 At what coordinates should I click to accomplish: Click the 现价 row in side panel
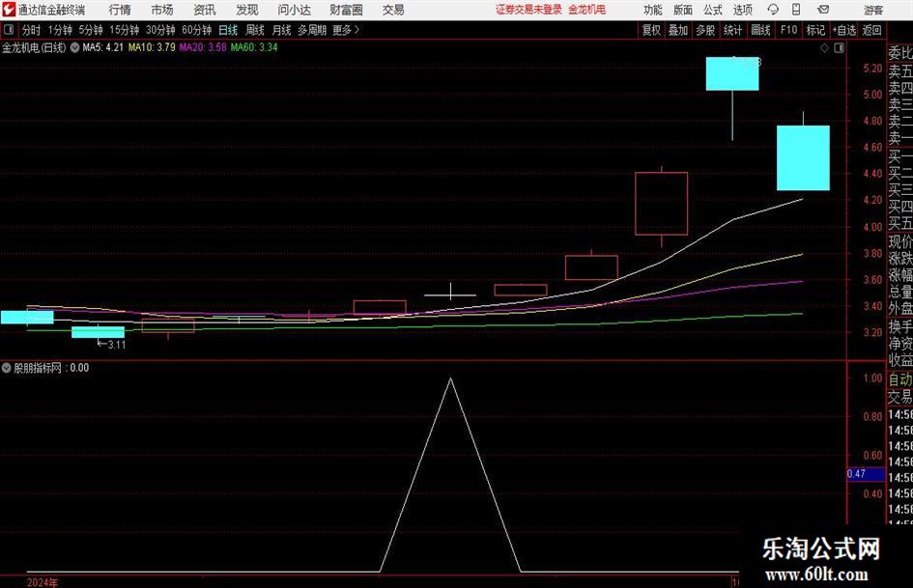900,241
